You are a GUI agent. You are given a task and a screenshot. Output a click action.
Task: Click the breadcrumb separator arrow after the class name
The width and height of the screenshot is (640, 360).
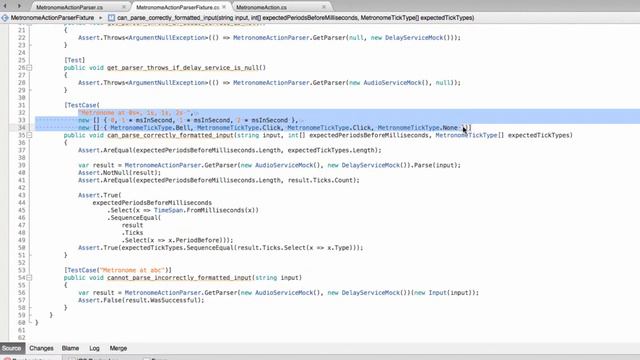[x=100, y=18]
